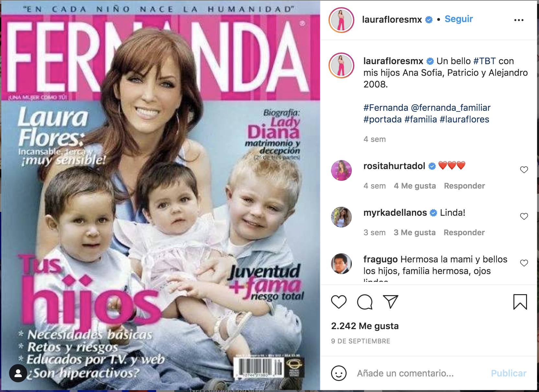Open the comment bubble icon

pos(365,302)
